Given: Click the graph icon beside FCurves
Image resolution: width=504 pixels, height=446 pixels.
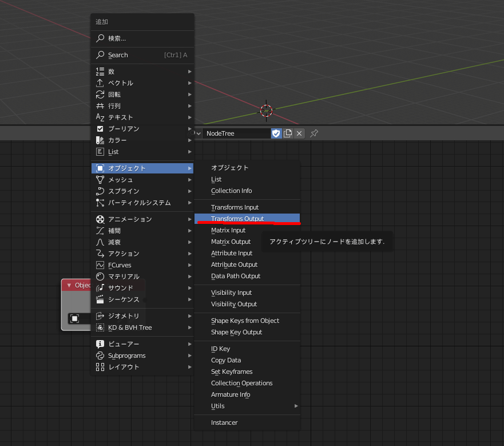Looking at the screenshot, I should 100,265.
